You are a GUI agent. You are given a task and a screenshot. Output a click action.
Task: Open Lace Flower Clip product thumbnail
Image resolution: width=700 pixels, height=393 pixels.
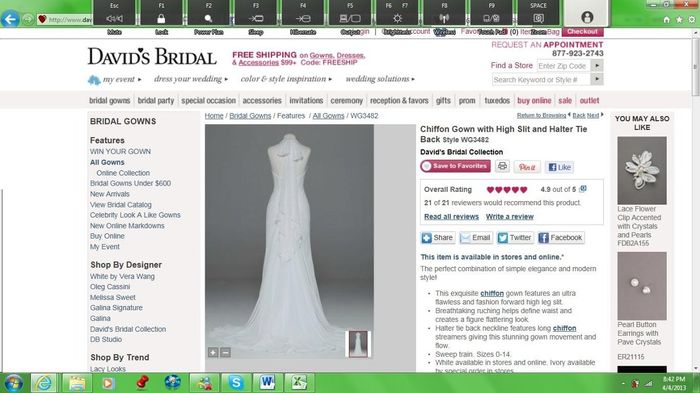(x=642, y=170)
